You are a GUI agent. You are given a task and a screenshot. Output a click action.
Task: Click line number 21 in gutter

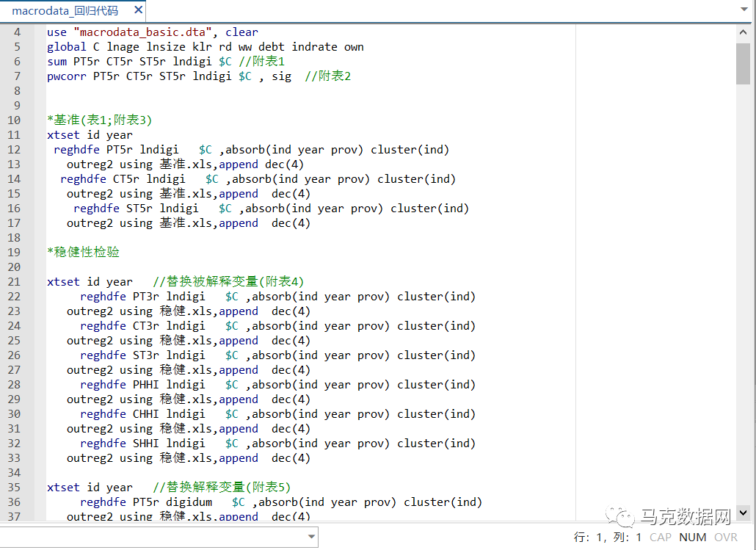14,282
